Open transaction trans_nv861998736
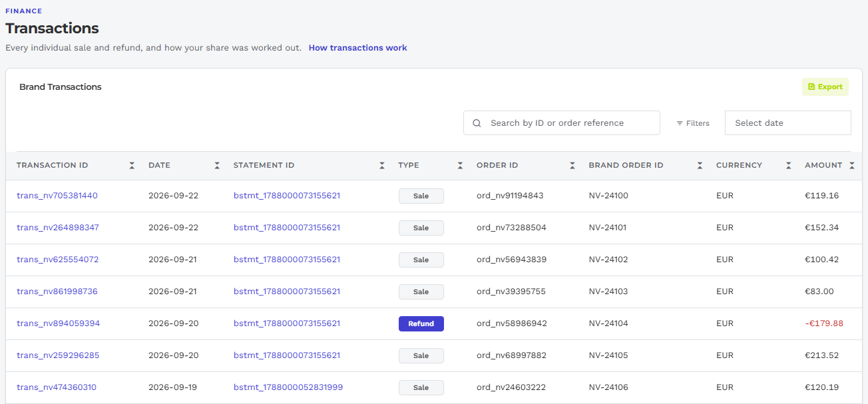This screenshot has width=868, height=404. click(x=57, y=292)
